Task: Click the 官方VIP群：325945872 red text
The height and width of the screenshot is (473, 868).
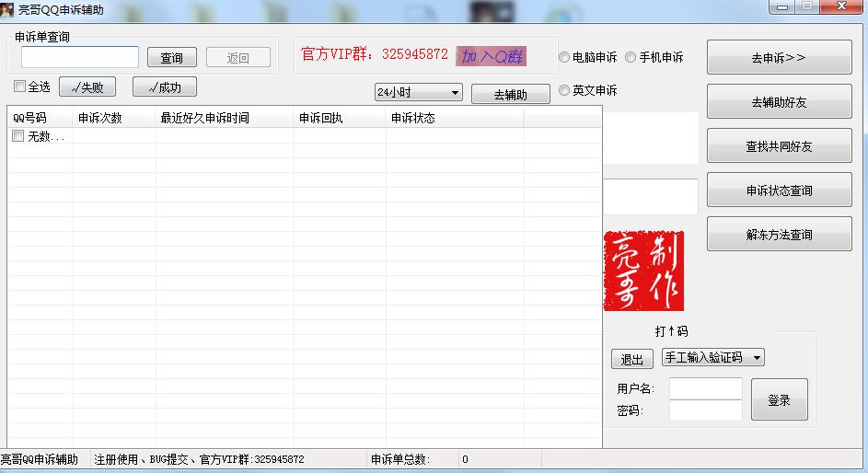Action: 375,54
